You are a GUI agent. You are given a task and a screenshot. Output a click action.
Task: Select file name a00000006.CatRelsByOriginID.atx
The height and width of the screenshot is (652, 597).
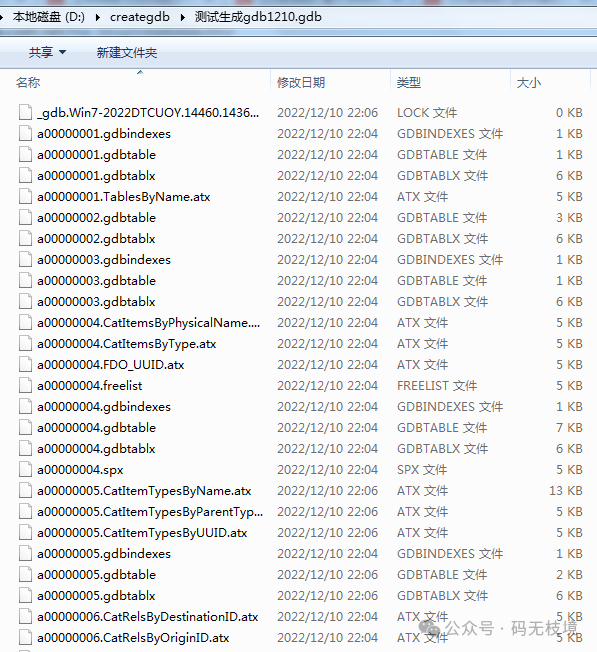(133, 637)
